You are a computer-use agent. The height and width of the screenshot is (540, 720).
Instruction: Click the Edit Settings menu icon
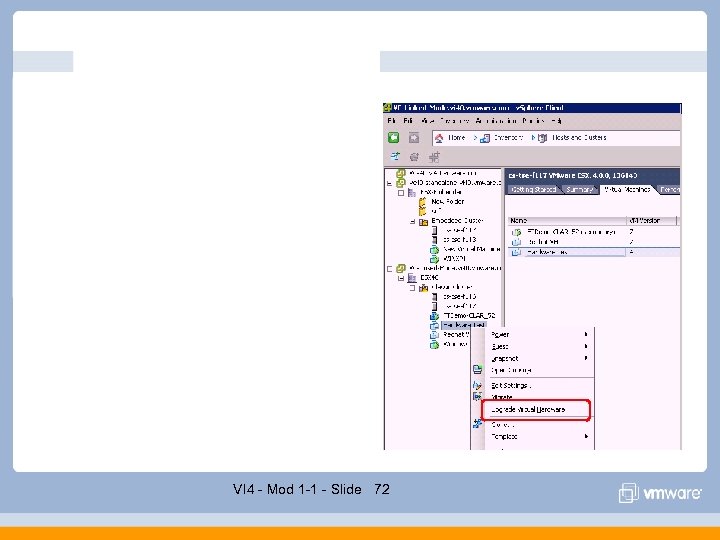click(478, 386)
